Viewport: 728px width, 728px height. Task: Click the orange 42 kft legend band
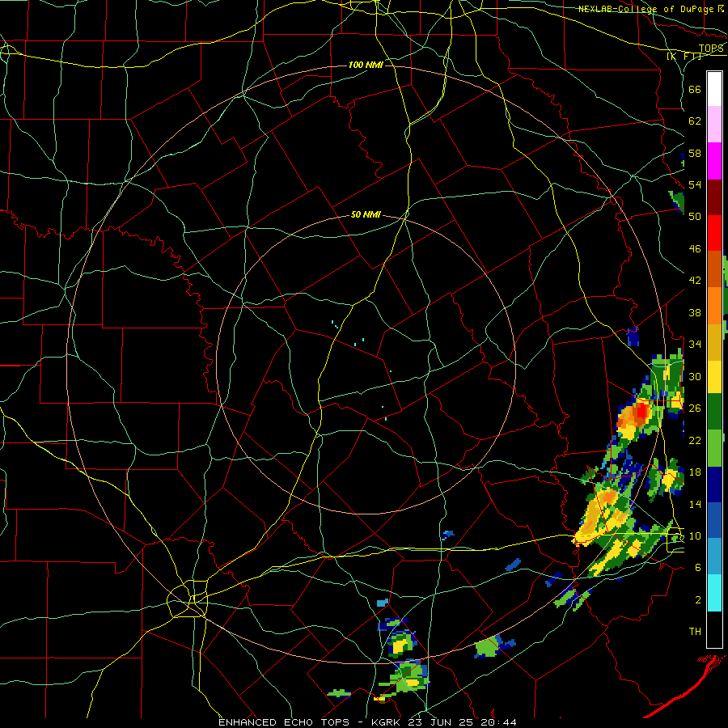pyautogui.click(x=714, y=306)
